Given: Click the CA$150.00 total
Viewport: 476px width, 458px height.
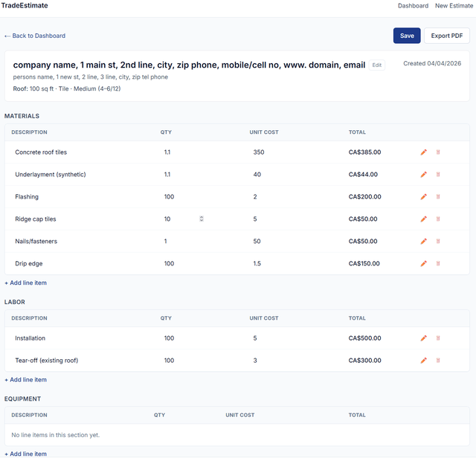Looking at the screenshot, I should click(x=364, y=263).
